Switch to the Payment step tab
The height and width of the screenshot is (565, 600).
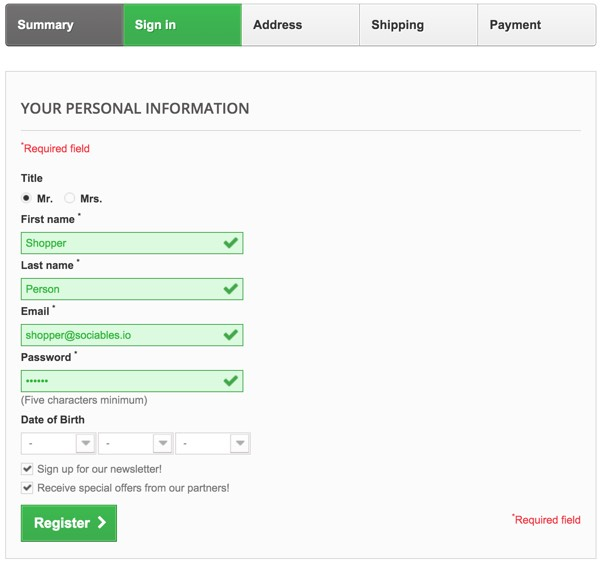click(x=536, y=25)
